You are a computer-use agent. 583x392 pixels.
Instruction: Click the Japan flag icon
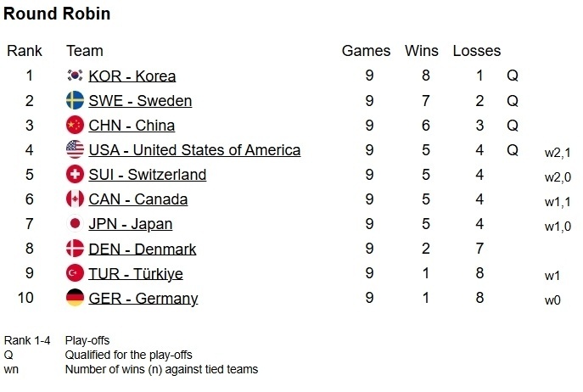coord(75,224)
